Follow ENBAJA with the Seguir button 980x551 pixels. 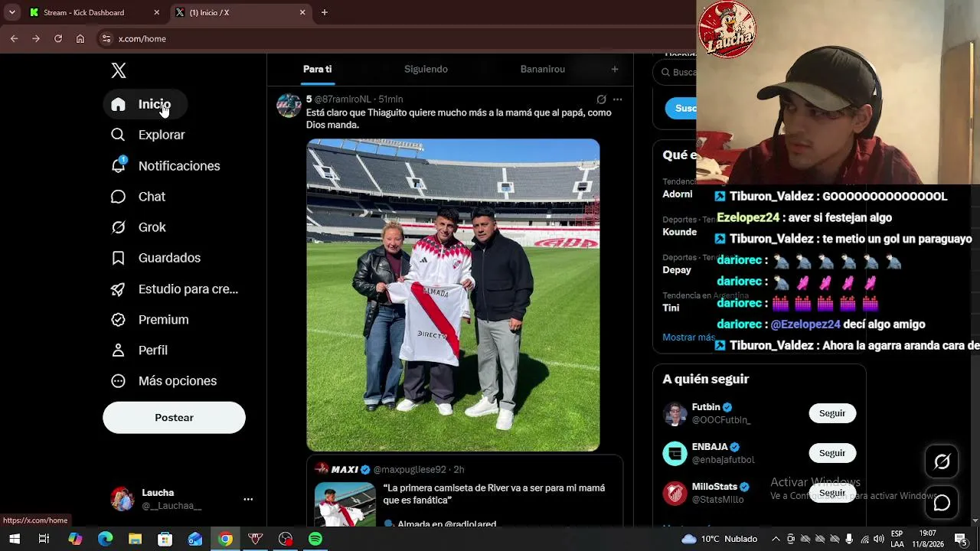coord(832,453)
